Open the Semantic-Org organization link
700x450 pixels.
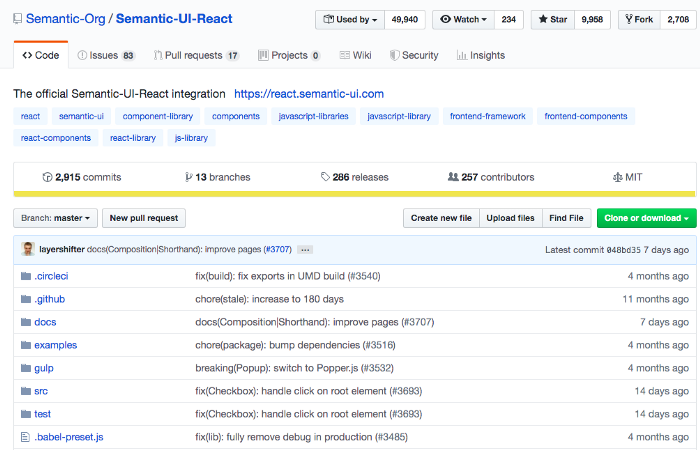tap(66, 19)
